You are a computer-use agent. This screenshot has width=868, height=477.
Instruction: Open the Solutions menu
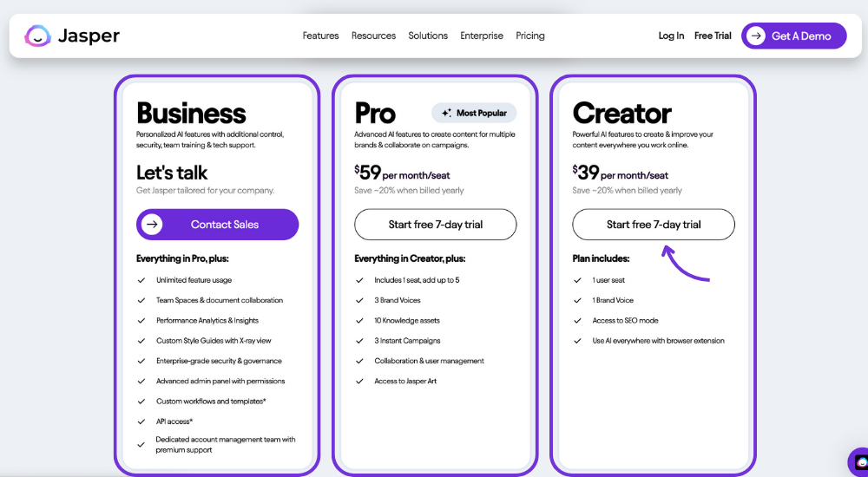[428, 36]
